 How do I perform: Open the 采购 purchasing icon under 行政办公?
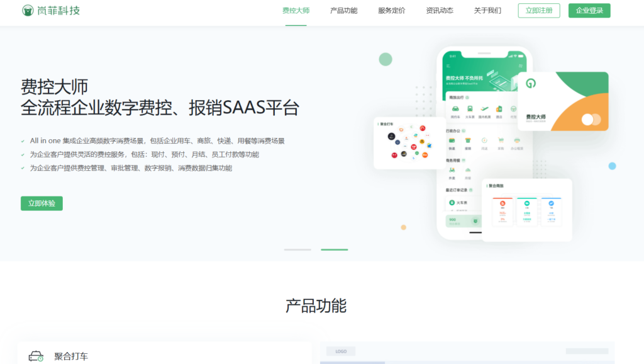pyautogui.click(x=501, y=139)
